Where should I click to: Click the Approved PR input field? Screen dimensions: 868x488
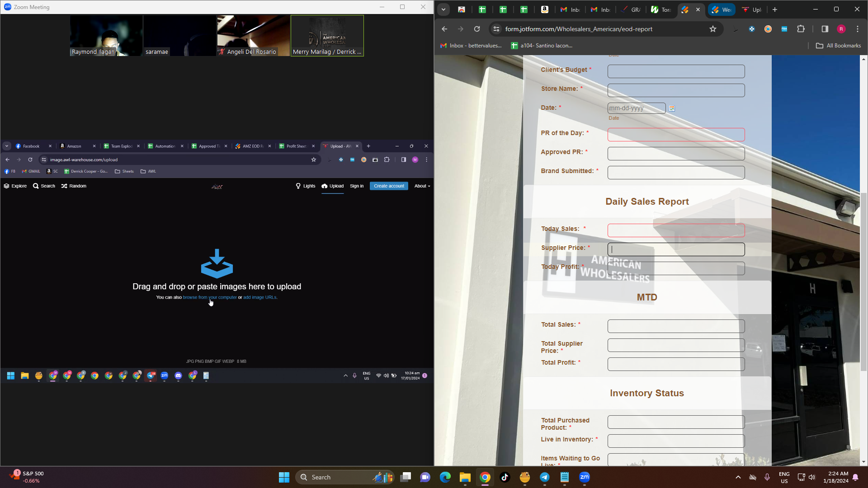(x=676, y=154)
